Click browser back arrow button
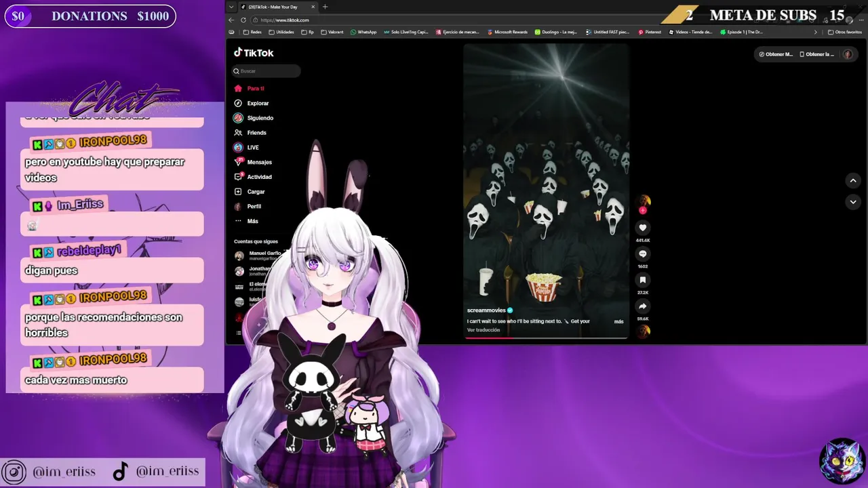Screen dimensions: 868x488 point(231,20)
